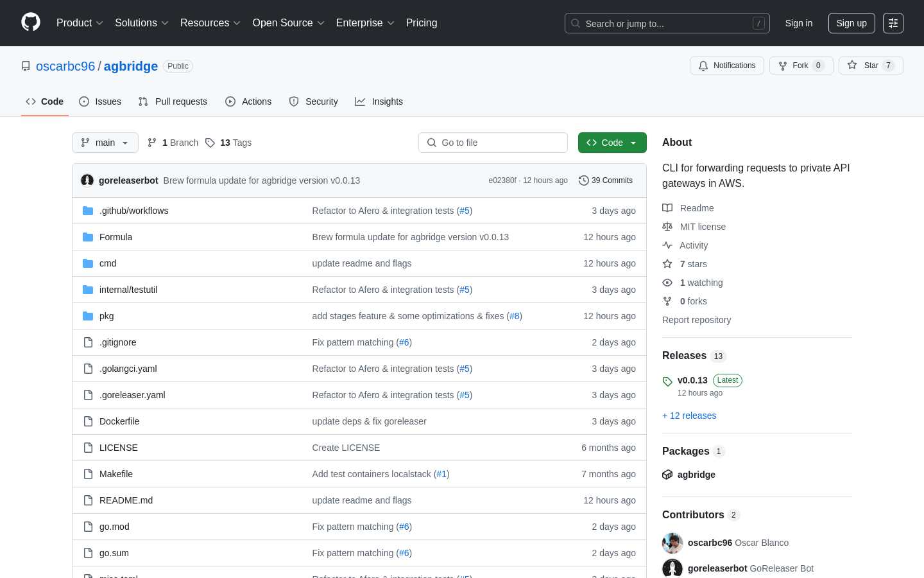Click the scale icon next to MIT license
924x578 pixels.
(x=667, y=227)
